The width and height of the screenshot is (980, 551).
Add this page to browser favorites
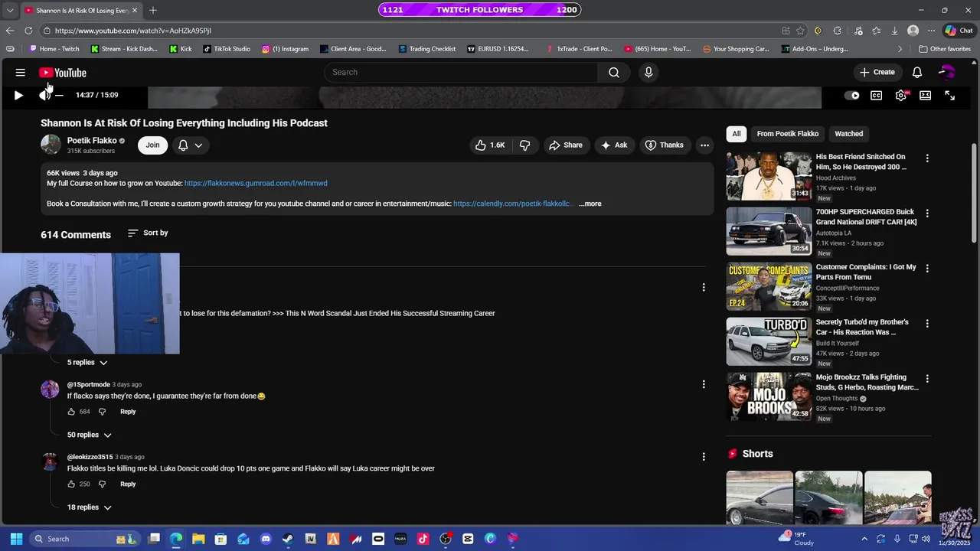click(x=800, y=31)
